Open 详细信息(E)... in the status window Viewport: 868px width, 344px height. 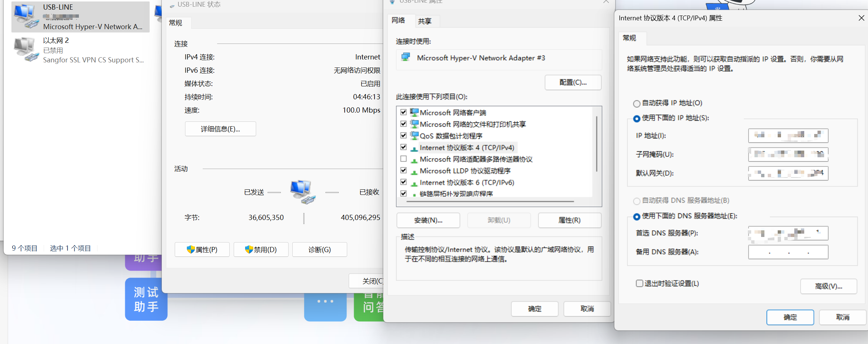tap(220, 129)
